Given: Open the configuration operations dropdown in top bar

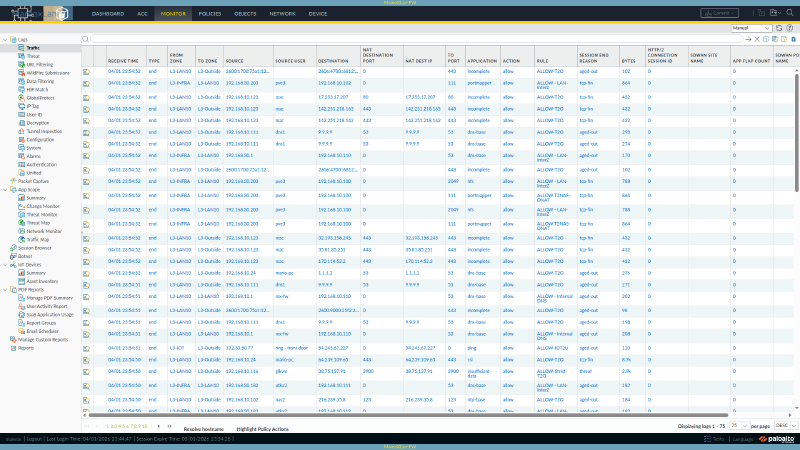Looking at the screenshot, I should point(776,13).
